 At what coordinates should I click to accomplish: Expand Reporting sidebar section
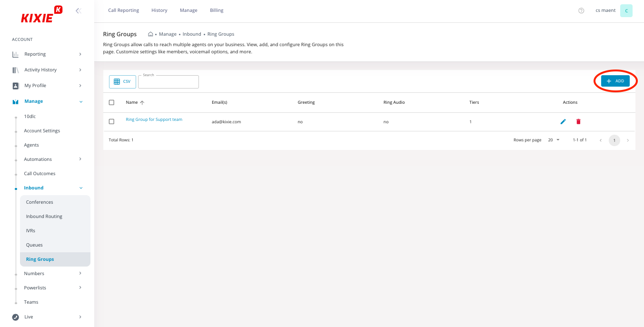tap(80, 54)
